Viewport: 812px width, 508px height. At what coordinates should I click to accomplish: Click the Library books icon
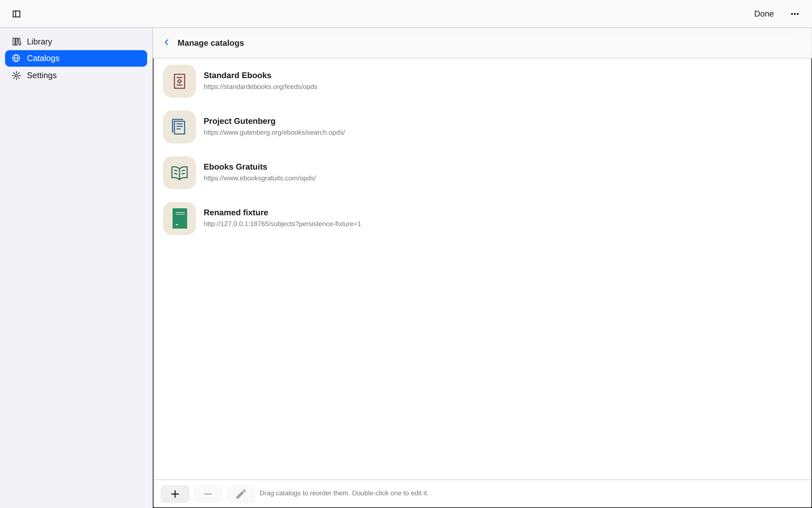tap(16, 42)
